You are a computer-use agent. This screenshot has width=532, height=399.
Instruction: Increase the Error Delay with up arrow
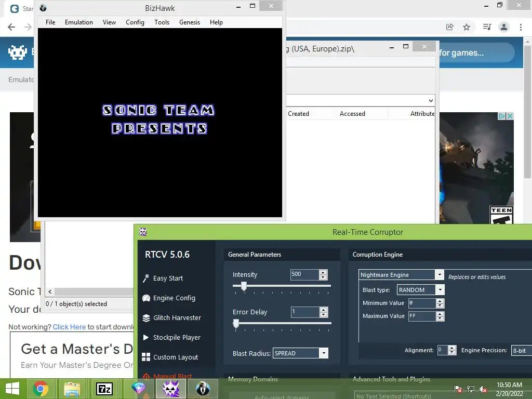[x=323, y=310]
